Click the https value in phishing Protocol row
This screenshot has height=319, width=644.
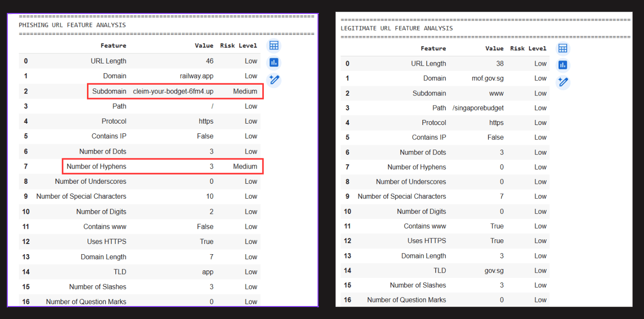coord(206,121)
